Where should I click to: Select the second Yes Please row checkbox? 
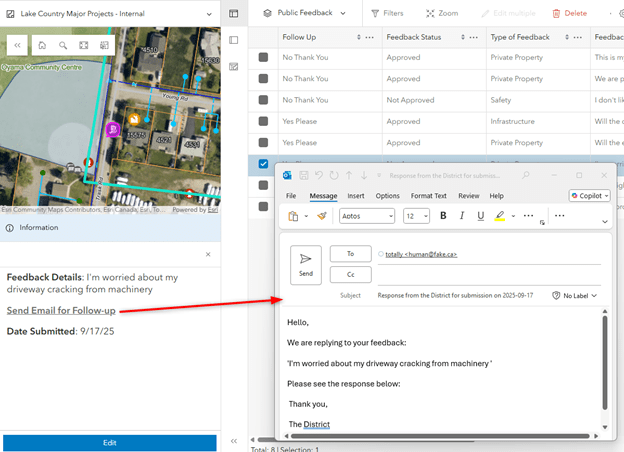click(x=263, y=142)
